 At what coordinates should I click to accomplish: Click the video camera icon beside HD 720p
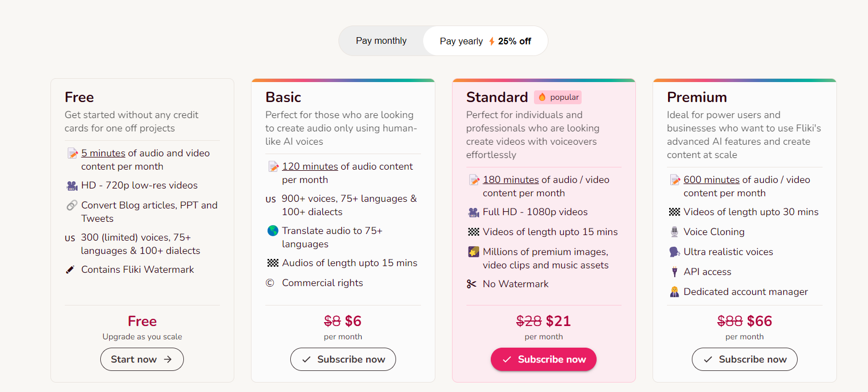coord(71,186)
